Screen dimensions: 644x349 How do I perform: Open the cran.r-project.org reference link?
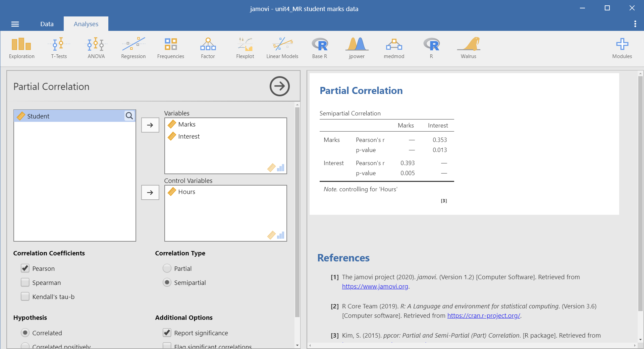tap(484, 315)
